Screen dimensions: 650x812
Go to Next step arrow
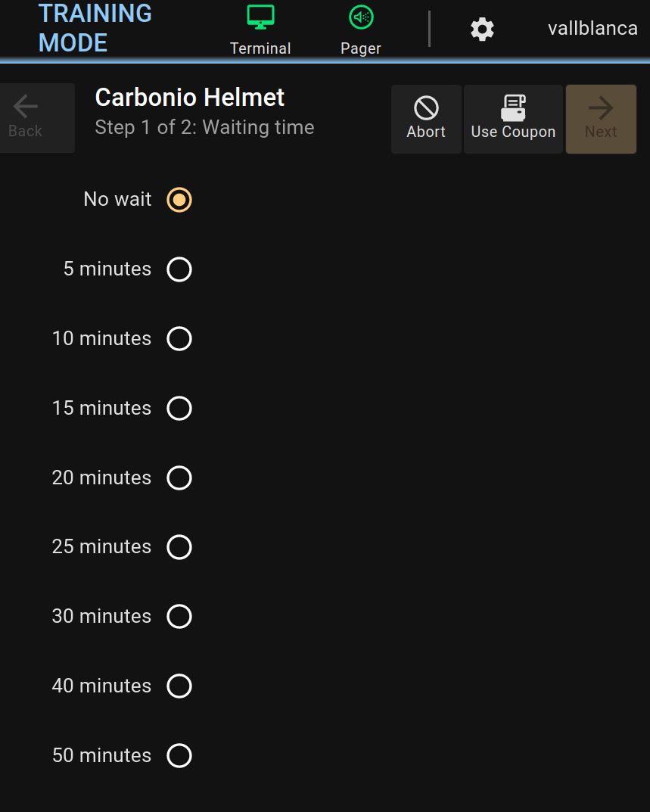click(601, 108)
